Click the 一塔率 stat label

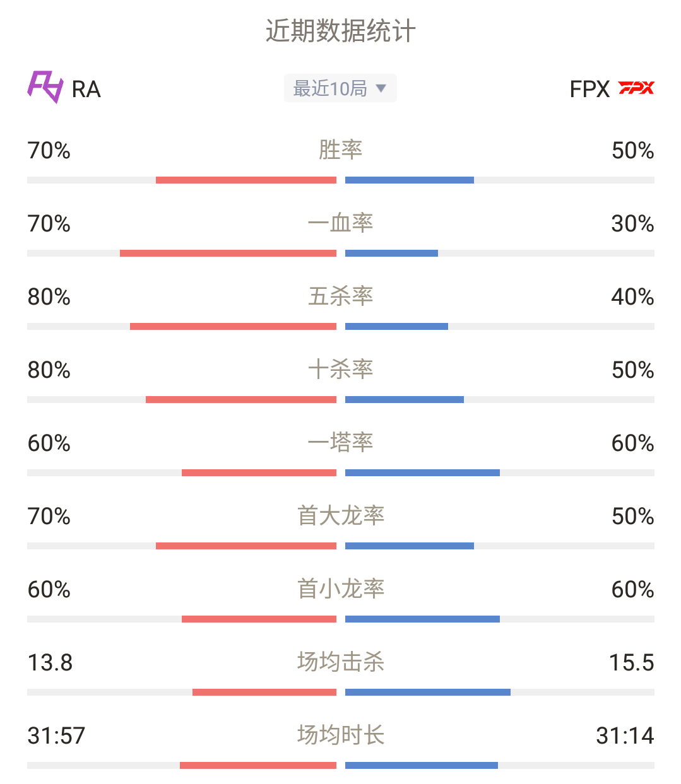point(341,442)
